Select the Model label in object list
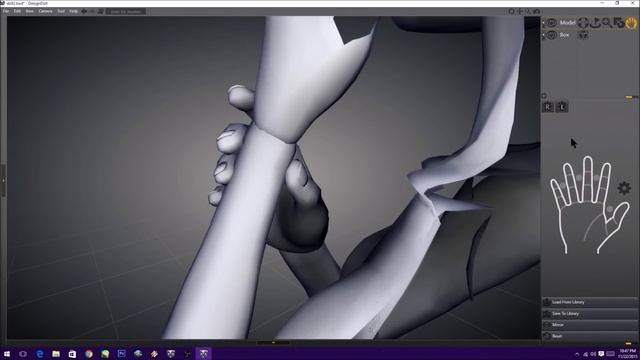The height and width of the screenshot is (360, 640). [x=567, y=23]
